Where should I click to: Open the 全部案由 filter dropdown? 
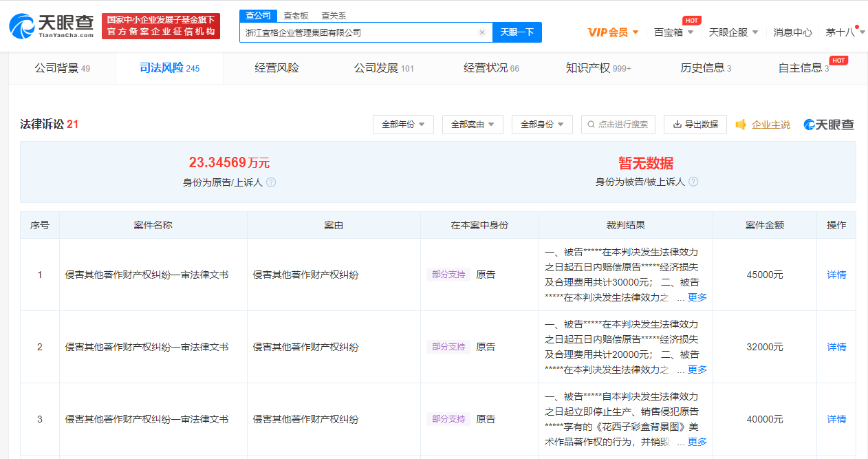[x=473, y=125]
